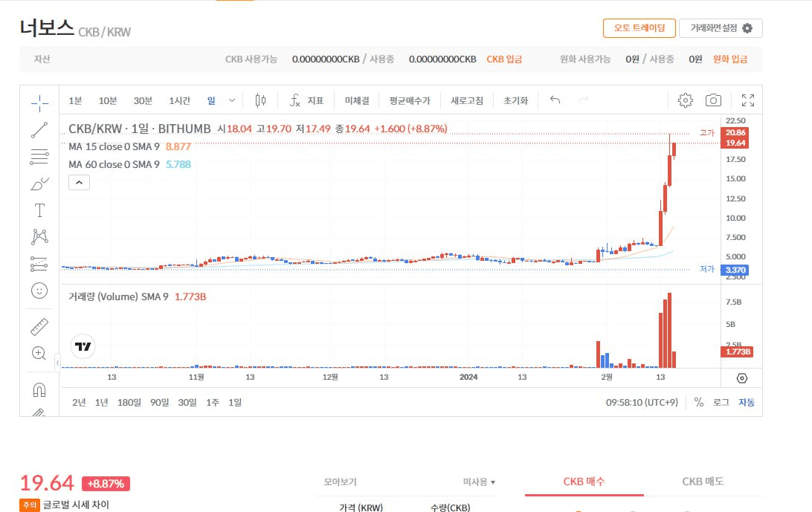Toggle 평균매수가 average price line

pyautogui.click(x=410, y=100)
